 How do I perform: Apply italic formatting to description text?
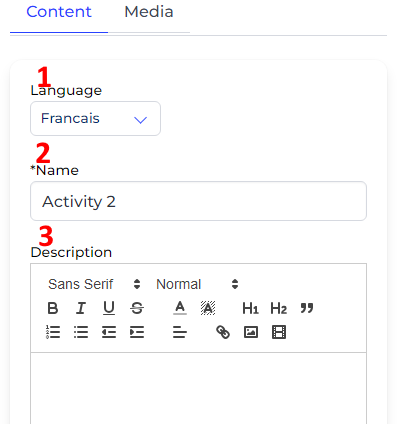(x=81, y=308)
